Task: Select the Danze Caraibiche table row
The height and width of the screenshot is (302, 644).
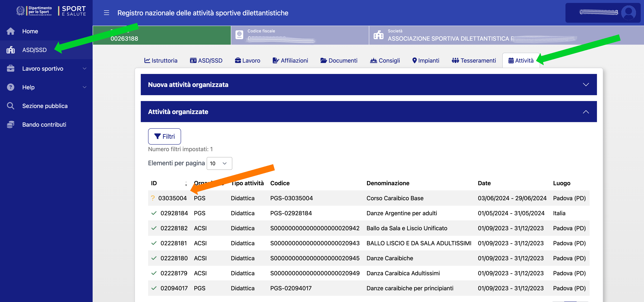Action: pos(390,258)
